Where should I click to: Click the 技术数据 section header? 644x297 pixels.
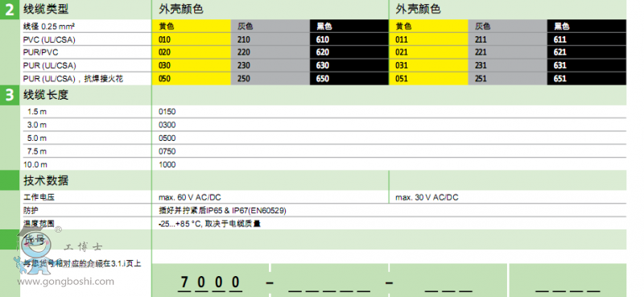[x=46, y=180]
